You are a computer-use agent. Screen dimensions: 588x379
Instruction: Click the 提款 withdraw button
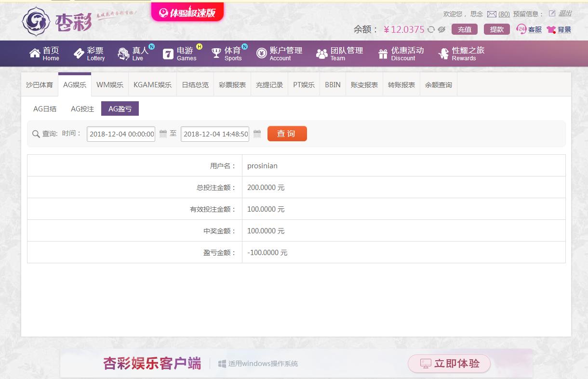pyautogui.click(x=497, y=29)
